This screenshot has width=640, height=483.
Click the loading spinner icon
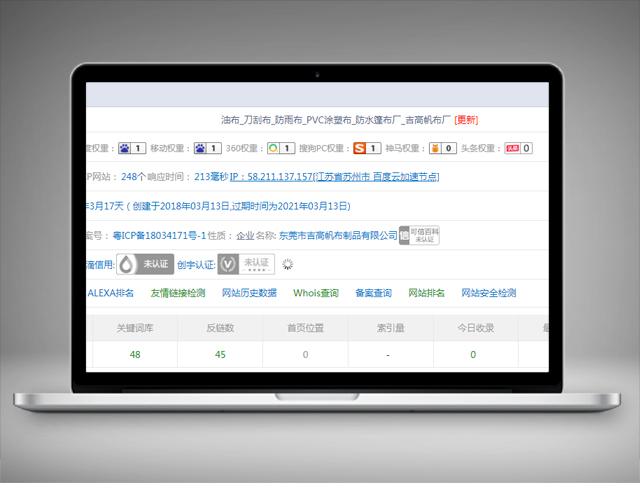click(x=288, y=264)
